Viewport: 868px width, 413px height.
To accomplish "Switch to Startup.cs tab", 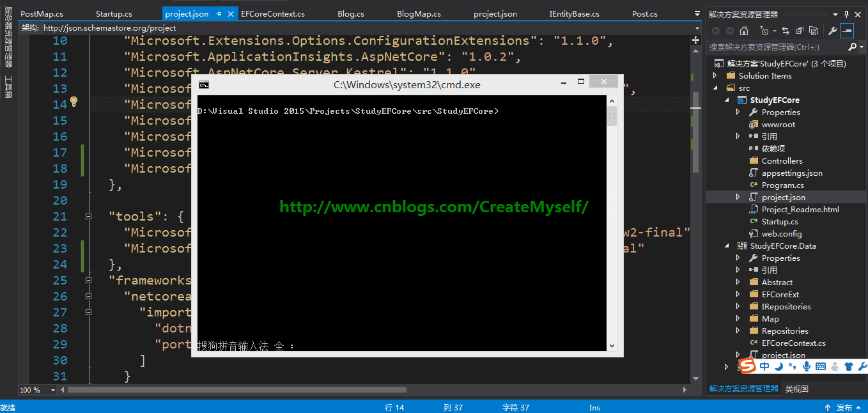I will pos(114,13).
